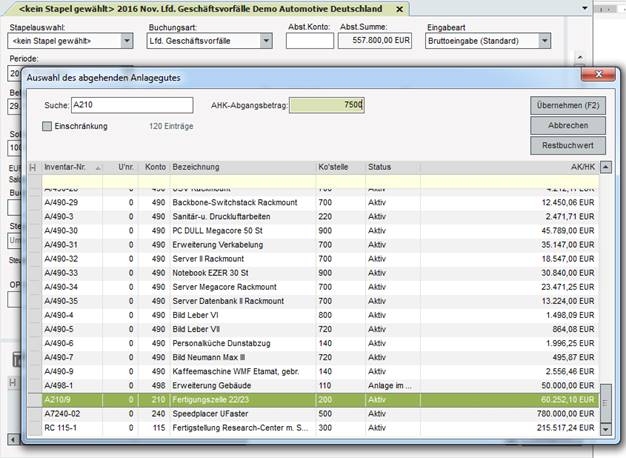Viewport: 626px width, 458px height.
Task: Sort by the Inventar-Nr. column header
Action: coord(72,167)
